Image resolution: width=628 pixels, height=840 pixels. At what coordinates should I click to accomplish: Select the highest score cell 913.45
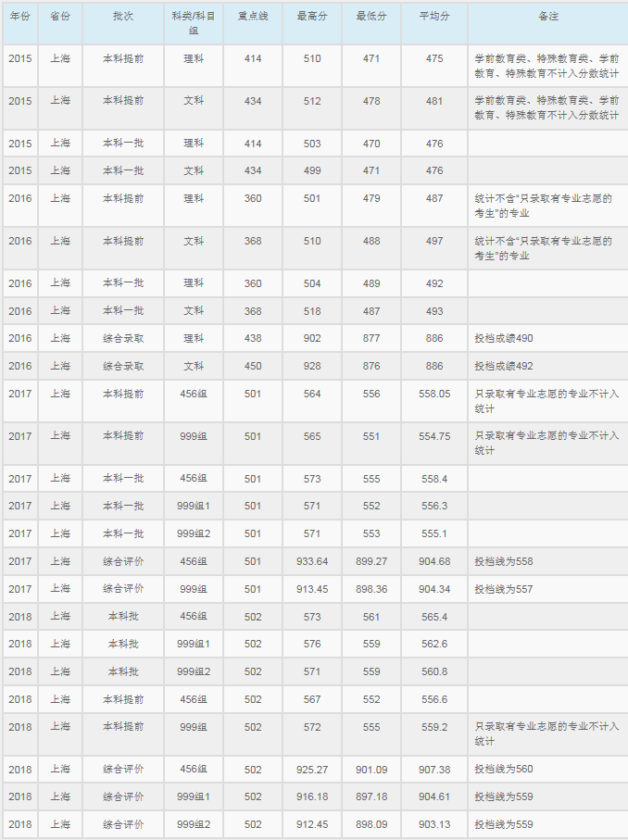click(312, 589)
